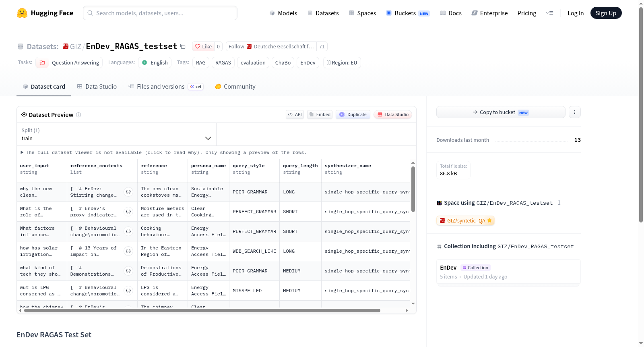Click the scroll-down arrow of table
This screenshot has height=347, width=644.
click(x=413, y=303)
